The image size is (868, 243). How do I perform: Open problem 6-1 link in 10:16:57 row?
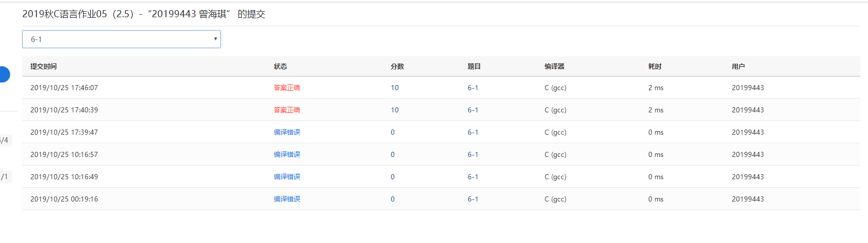coord(473,154)
